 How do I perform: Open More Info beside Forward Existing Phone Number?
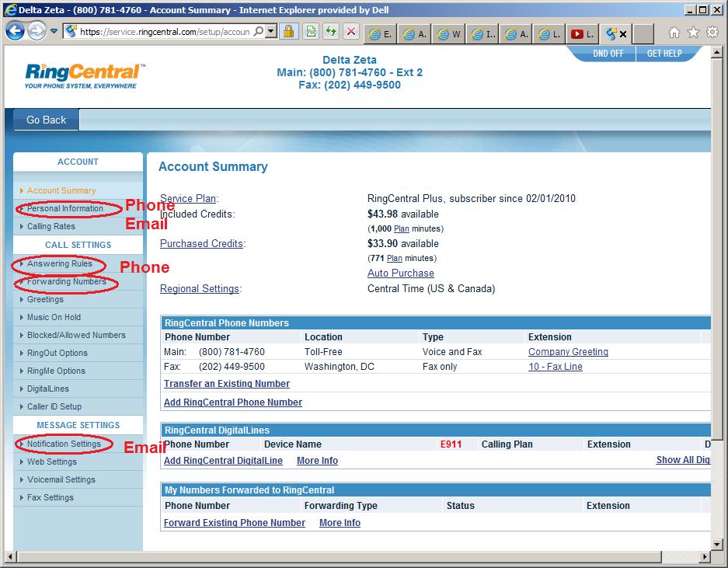pyautogui.click(x=340, y=522)
